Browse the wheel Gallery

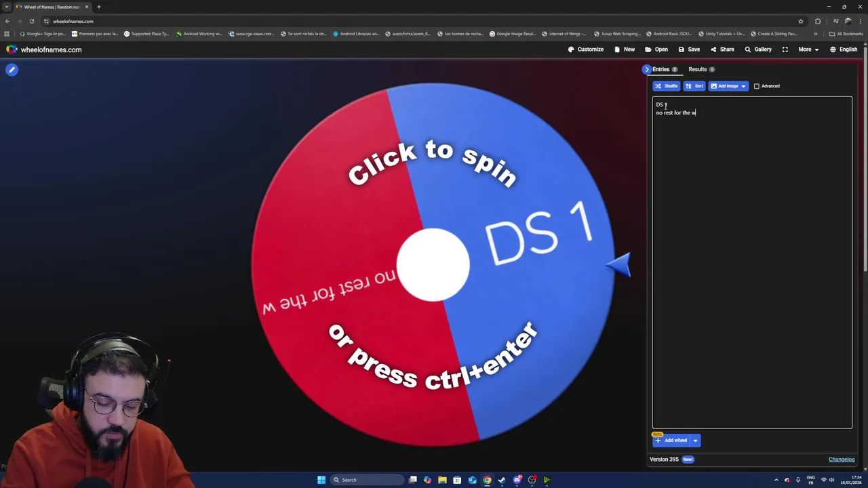(x=758, y=49)
